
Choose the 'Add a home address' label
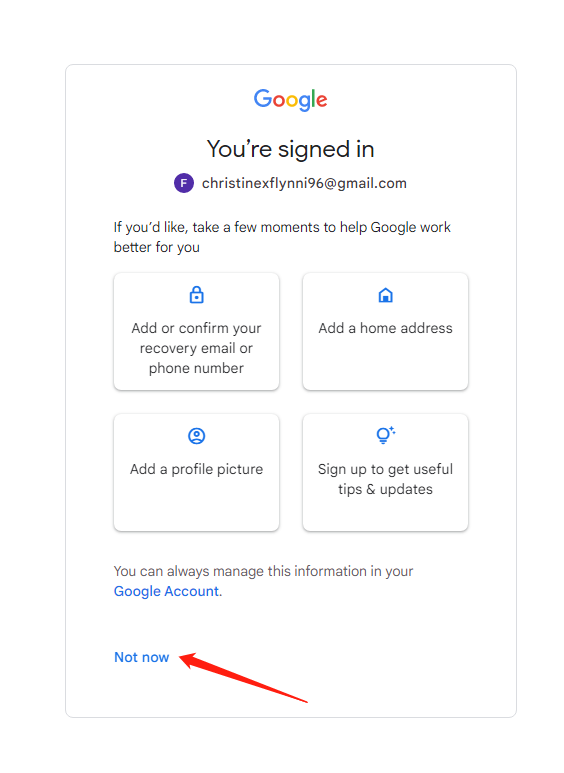tap(386, 328)
